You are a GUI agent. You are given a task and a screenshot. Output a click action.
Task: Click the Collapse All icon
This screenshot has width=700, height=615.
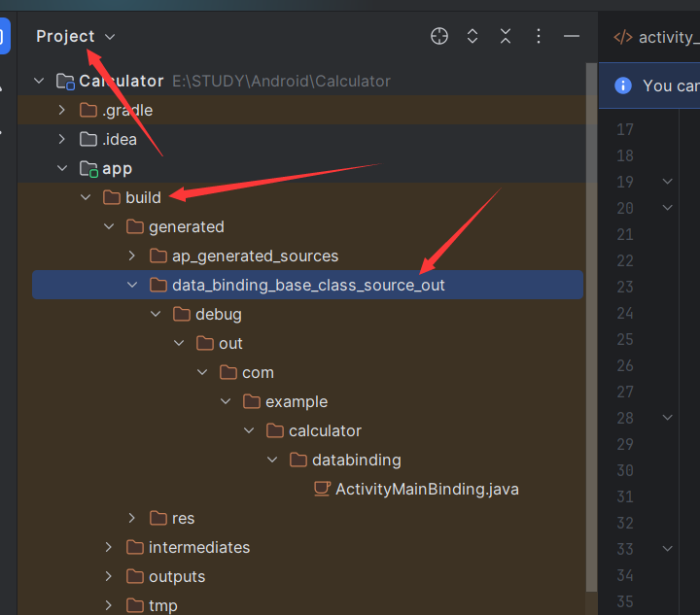point(506,36)
